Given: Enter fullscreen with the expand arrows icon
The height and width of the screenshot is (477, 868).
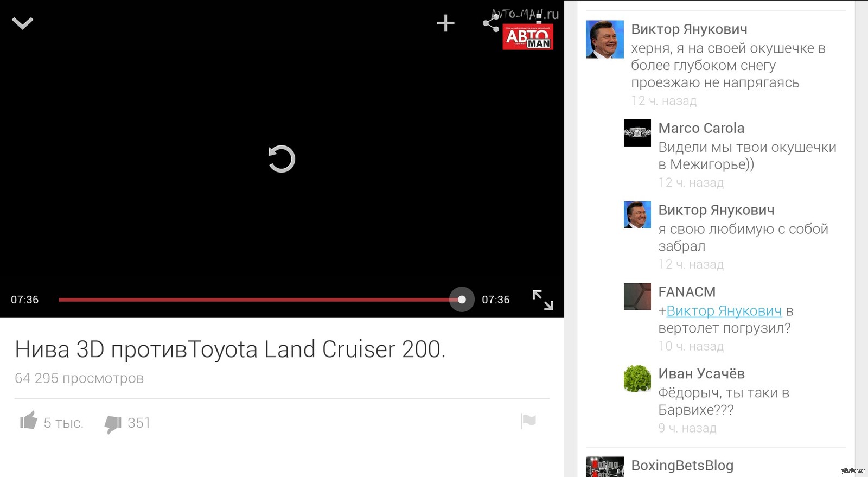Looking at the screenshot, I should (542, 300).
